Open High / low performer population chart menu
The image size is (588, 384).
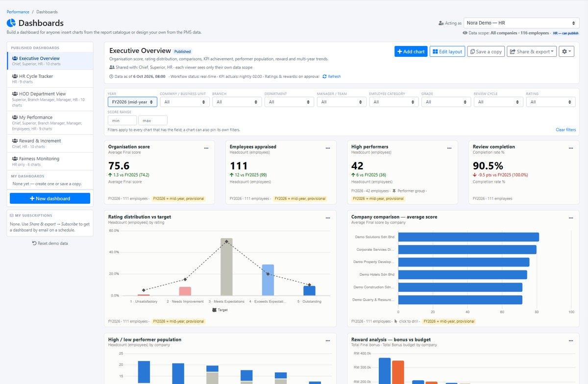(x=327, y=340)
